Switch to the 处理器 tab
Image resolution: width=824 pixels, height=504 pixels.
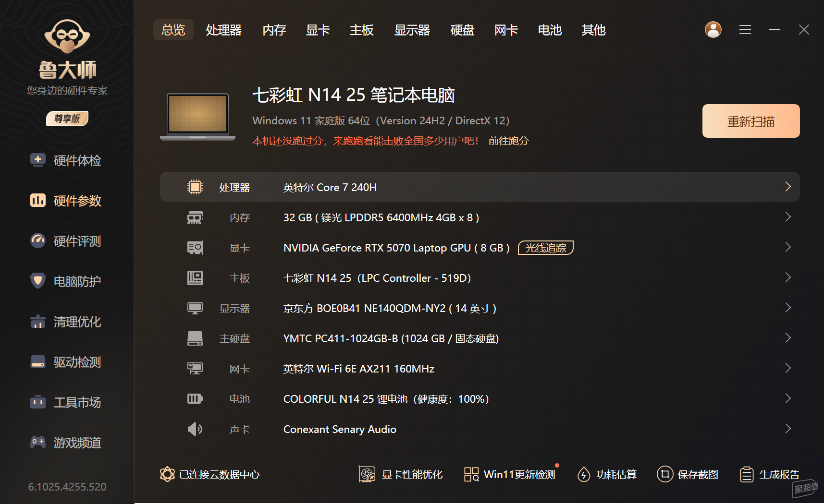pyautogui.click(x=224, y=30)
